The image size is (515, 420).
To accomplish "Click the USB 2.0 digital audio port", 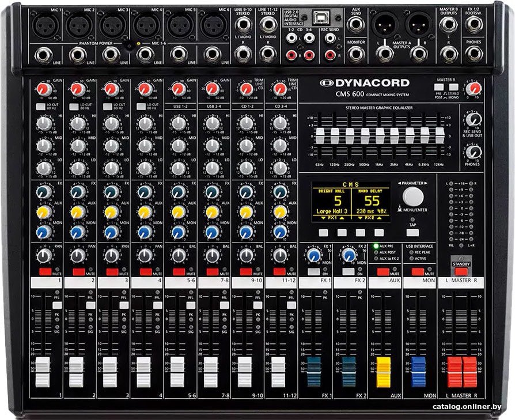I will (321, 18).
